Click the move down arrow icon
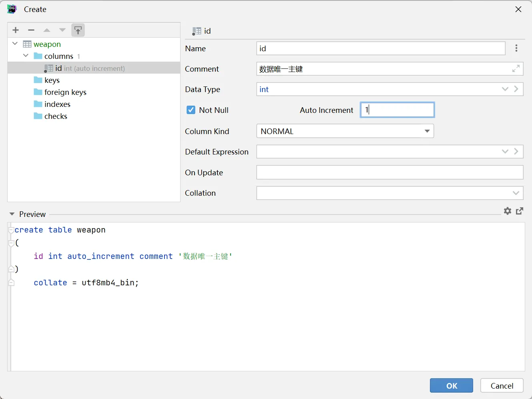The width and height of the screenshot is (532, 399). pyautogui.click(x=62, y=30)
